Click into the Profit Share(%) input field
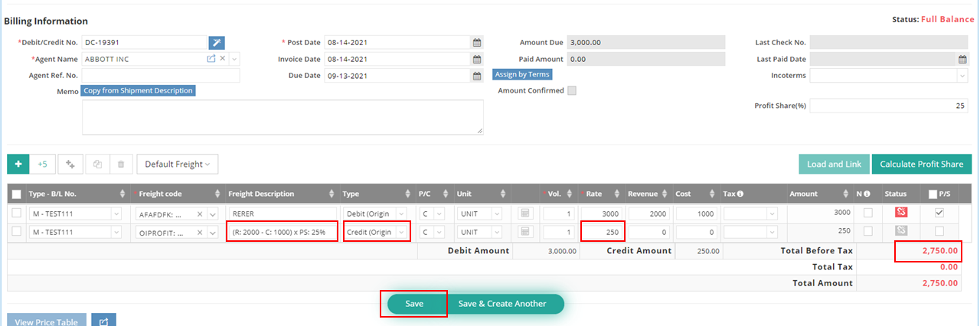Screen dimensions: 980x326 (x=888, y=106)
